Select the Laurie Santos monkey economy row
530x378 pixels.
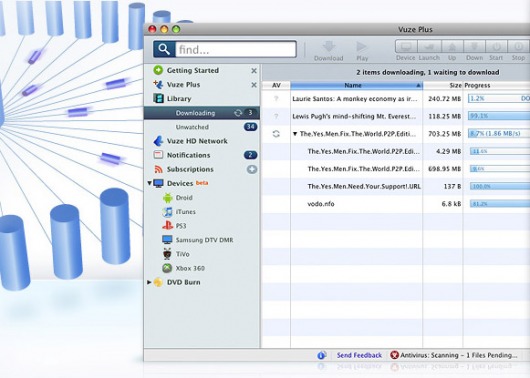point(396,99)
